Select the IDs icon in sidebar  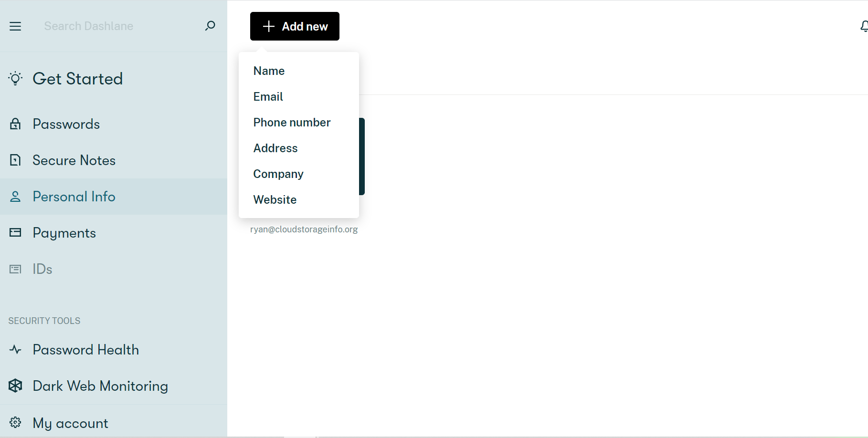tap(15, 269)
